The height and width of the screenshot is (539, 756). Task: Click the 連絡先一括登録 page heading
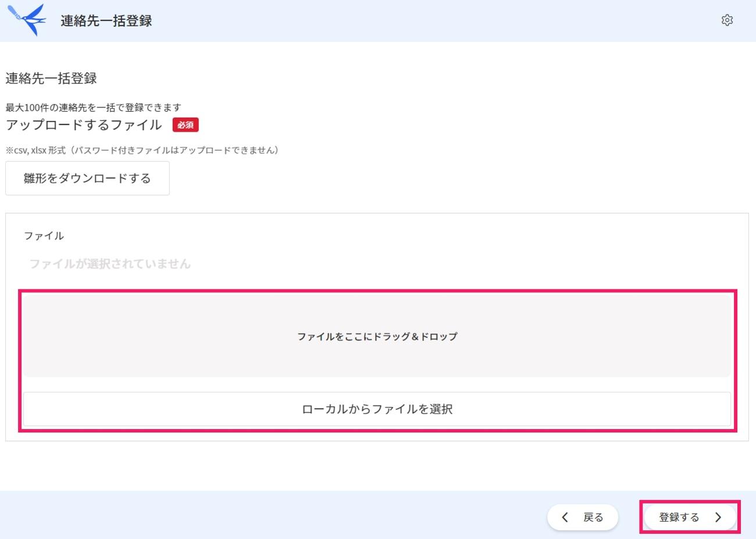pos(51,78)
